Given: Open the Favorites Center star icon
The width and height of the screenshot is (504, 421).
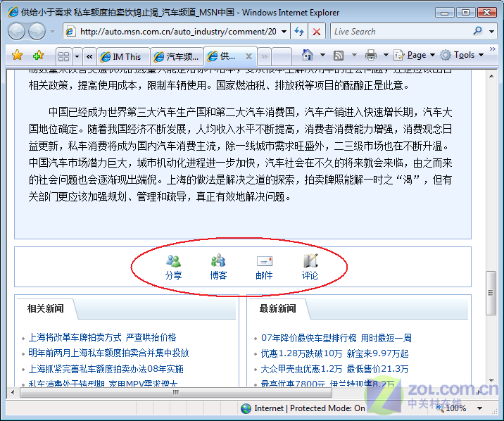Looking at the screenshot, I should [x=18, y=56].
